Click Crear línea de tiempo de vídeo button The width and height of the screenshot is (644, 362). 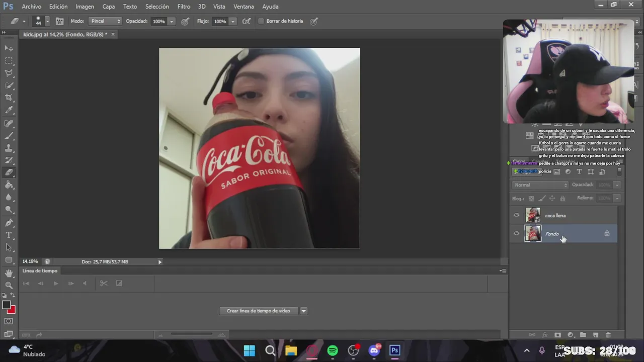[x=259, y=311]
